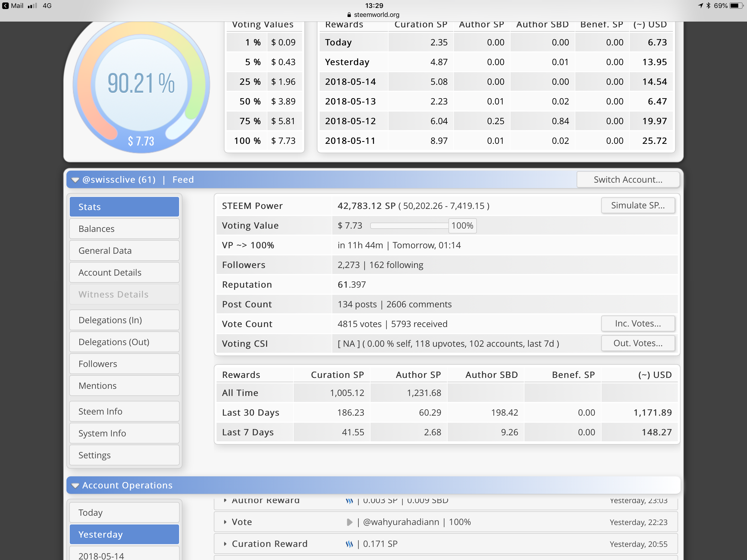The image size is (747, 560).
Task: Expand the Author Reward operation row
Action: [225, 500]
